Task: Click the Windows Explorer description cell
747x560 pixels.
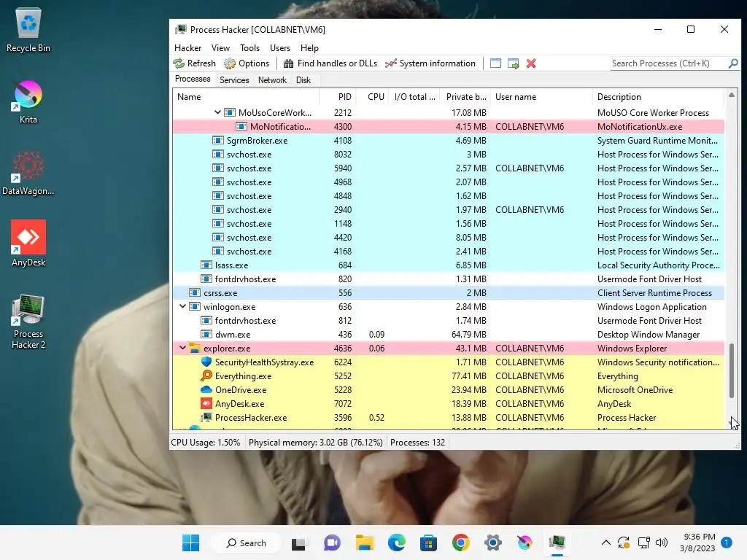Action: (632, 348)
